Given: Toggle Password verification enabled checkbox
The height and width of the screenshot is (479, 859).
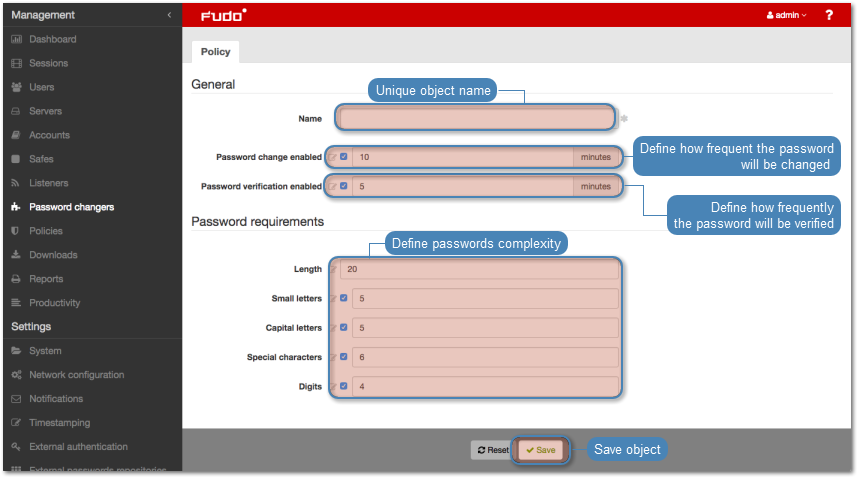Looking at the screenshot, I should point(344,186).
